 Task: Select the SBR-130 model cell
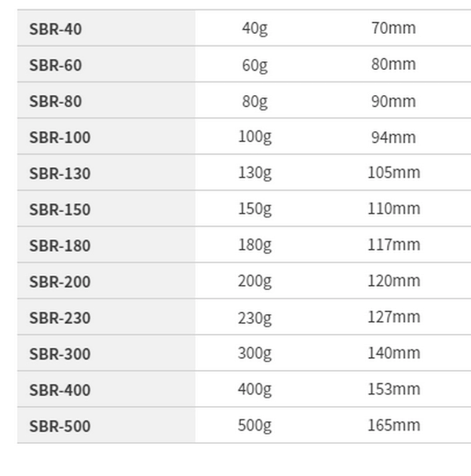(x=106, y=173)
